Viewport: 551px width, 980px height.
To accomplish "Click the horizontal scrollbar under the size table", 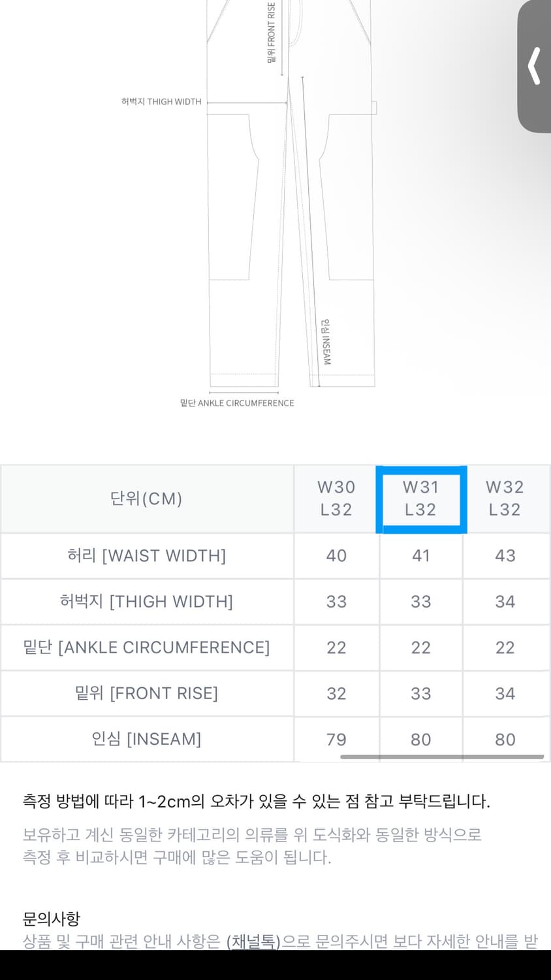I will (x=441, y=757).
